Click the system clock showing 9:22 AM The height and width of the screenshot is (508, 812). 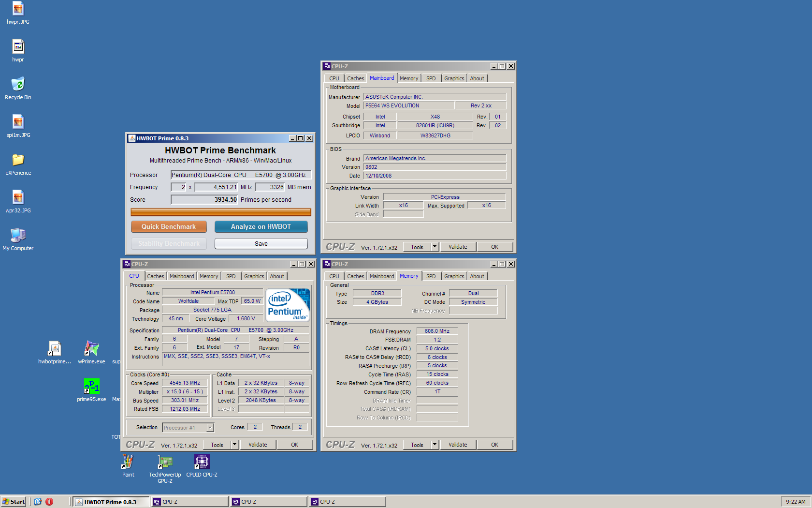coord(796,502)
